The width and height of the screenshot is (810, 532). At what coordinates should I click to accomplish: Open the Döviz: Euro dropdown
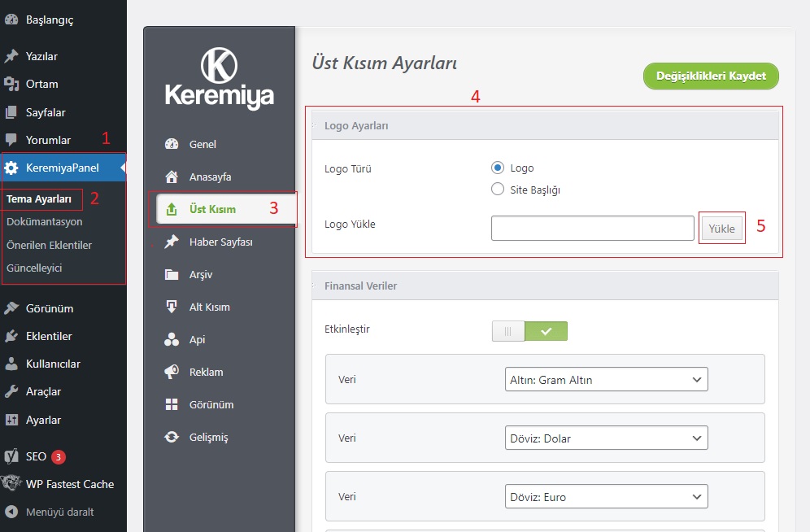(x=607, y=496)
